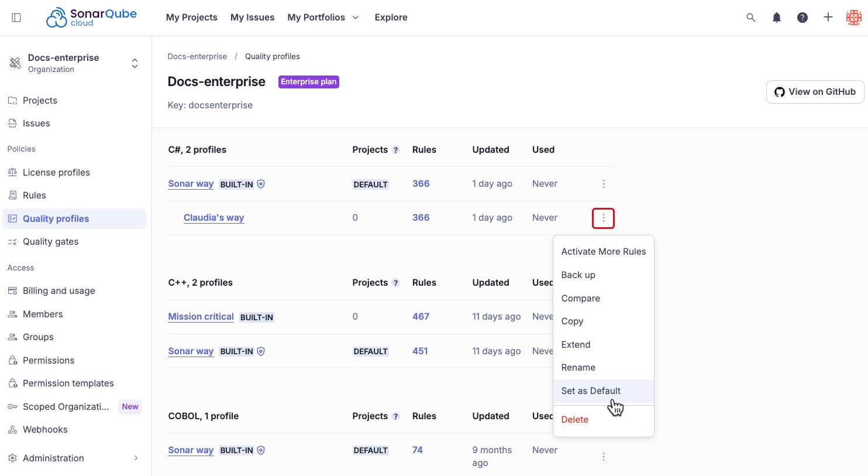Open the Mission critical profile
868x476 pixels.
click(201, 317)
